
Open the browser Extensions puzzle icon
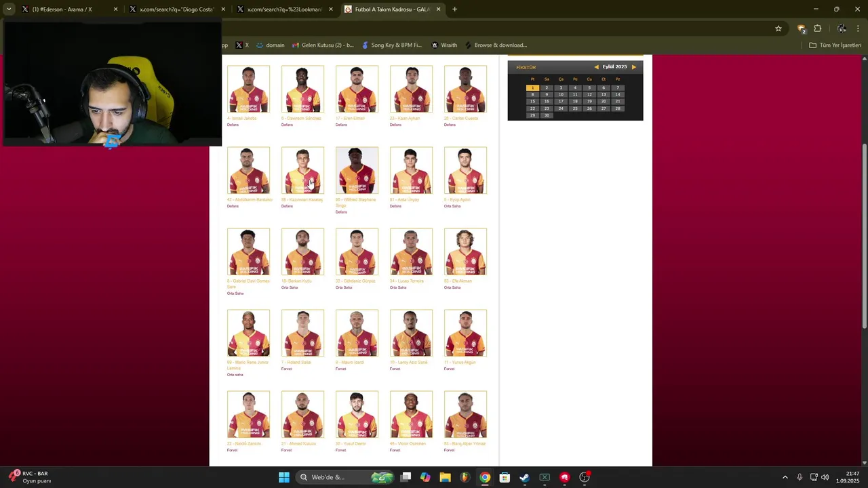pyautogui.click(x=817, y=28)
